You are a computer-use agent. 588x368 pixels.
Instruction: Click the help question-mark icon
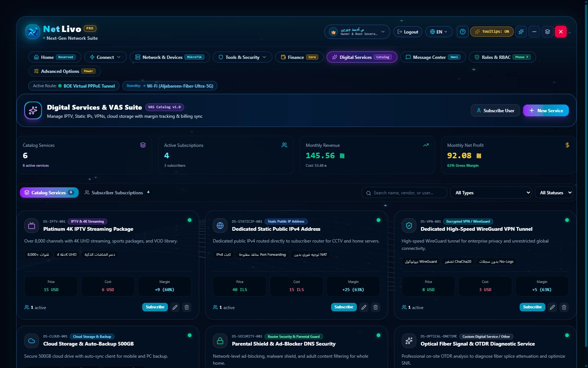click(x=463, y=32)
